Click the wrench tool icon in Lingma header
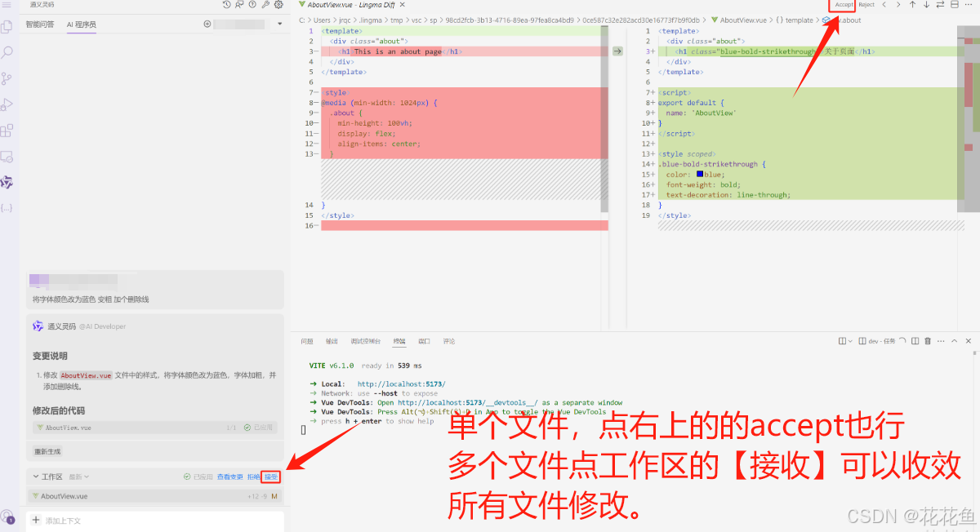The image size is (980, 532). [265, 5]
